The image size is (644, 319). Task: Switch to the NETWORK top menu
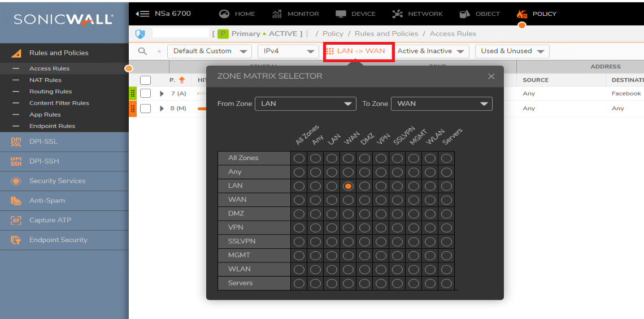point(420,14)
